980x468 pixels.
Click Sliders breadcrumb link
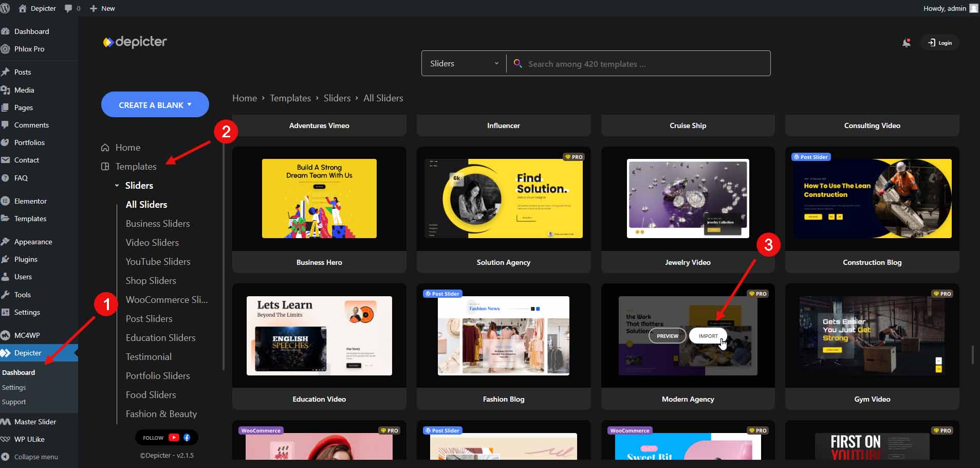pyautogui.click(x=337, y=98)
